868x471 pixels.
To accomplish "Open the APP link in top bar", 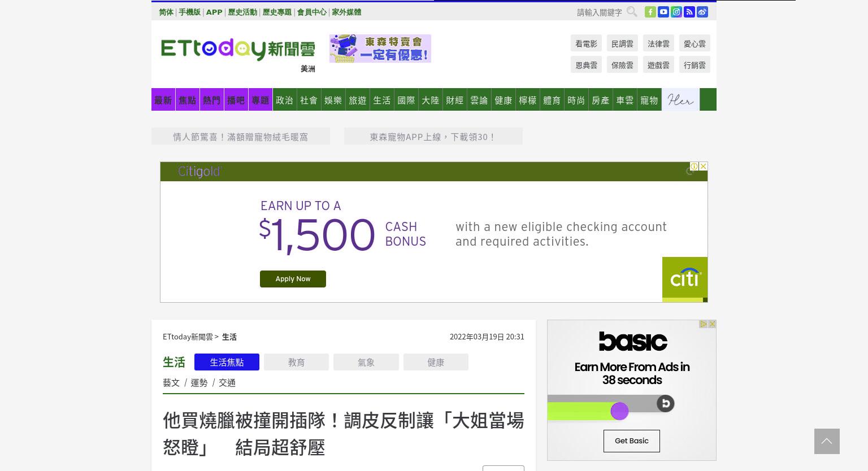I will tap(214, 12).
